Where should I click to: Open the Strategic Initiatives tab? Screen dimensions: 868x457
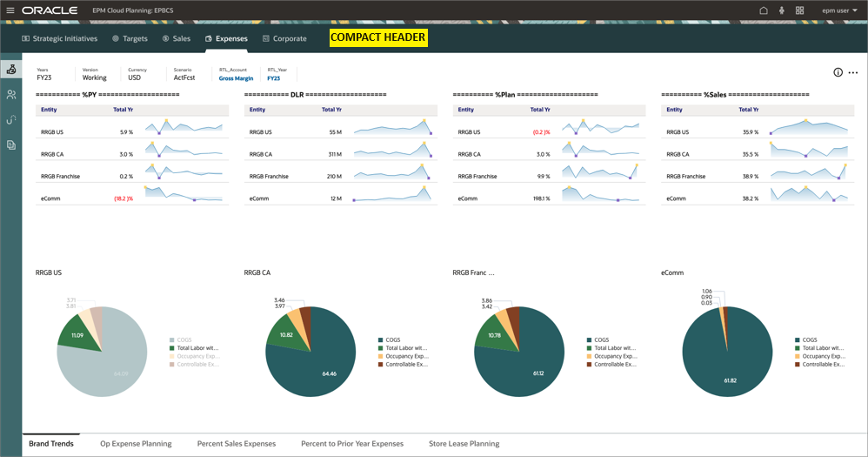pos(59,38)
